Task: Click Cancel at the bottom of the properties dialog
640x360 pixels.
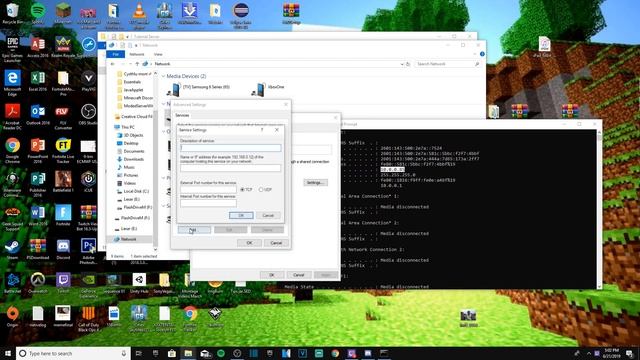Action: 298,275
